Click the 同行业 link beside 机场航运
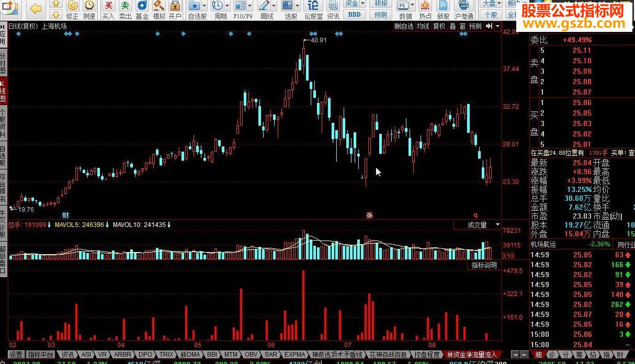This screenshot has width=635, height=364. [626, 244]
